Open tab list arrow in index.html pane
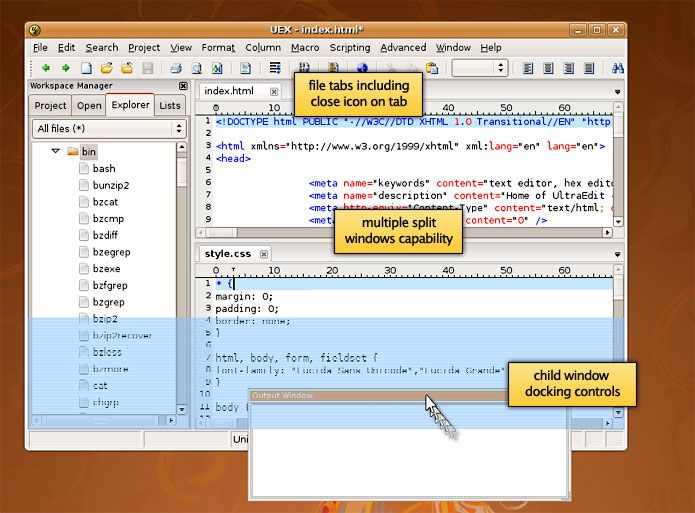This screenshot has height=513, width=695. point(617,92)
